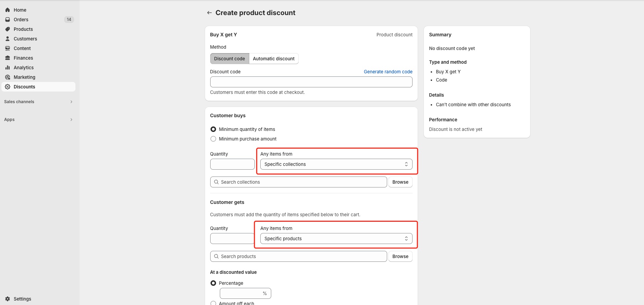Open the Specific products dropdown
The image size is (644, 305).
pyautogui.click(x=336, y=239)
